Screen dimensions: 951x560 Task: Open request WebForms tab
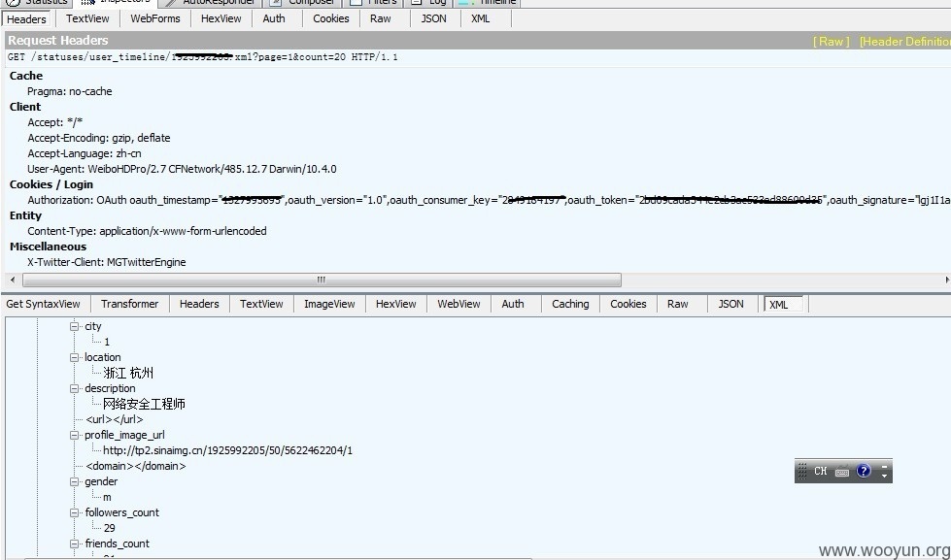[x=155, y=18]
